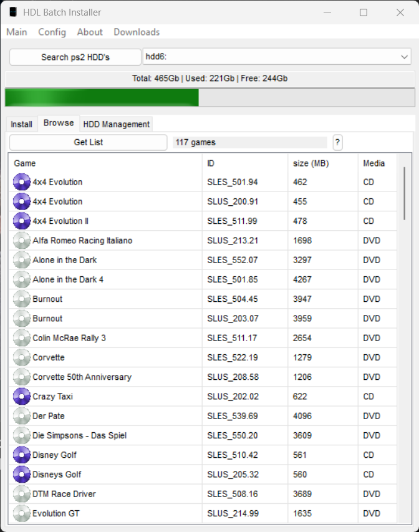The image size is (419, 532).
Task: Open the Config menu
Action: (x=52, y=32)
